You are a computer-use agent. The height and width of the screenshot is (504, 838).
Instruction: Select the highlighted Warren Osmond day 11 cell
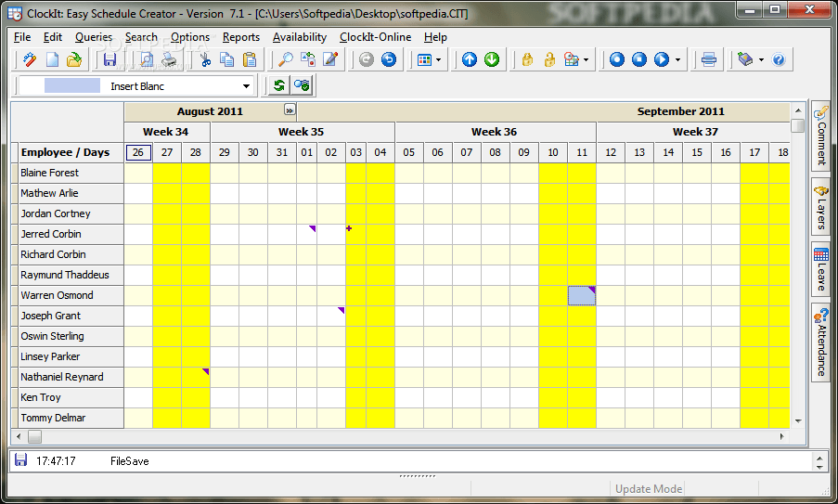(x=582, y=295)
